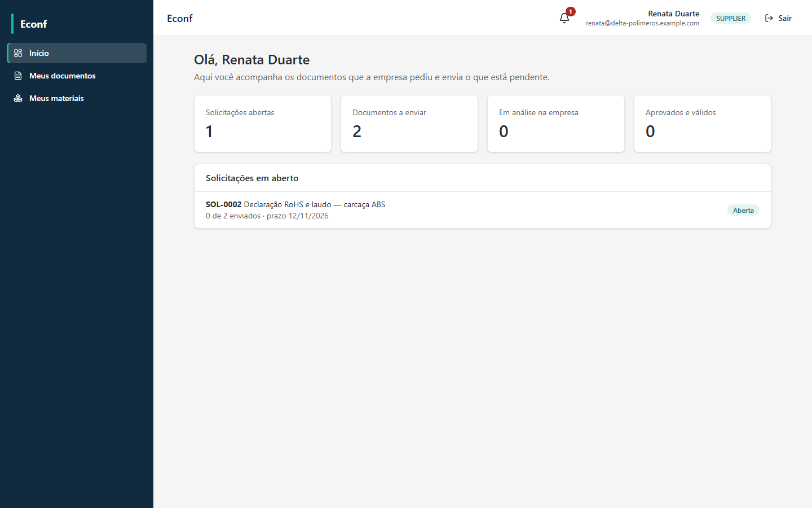Click the email renata@delta-polimeros.example.com
812x508 pixels.
[x=642, y=23]
